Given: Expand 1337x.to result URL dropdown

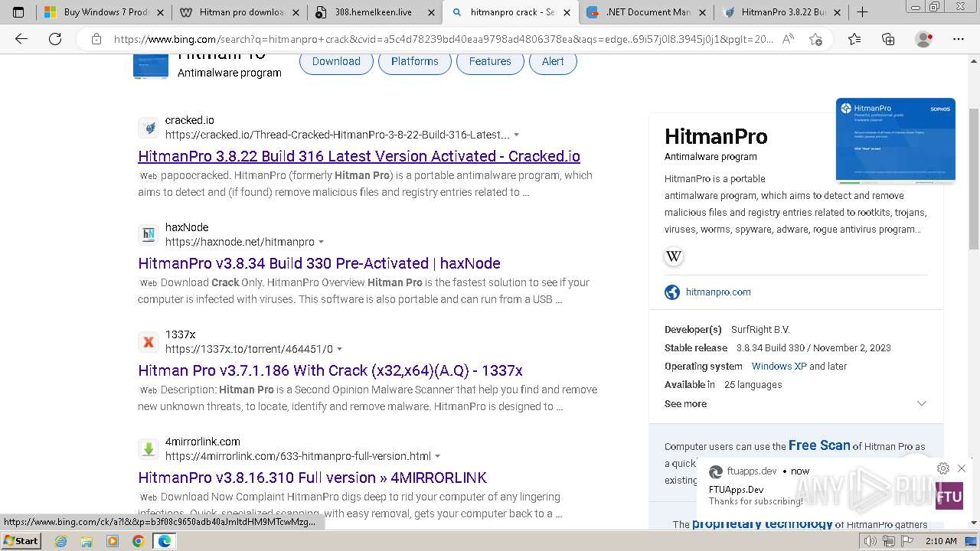Looking at the screenshot, I should tap(339, 350).
